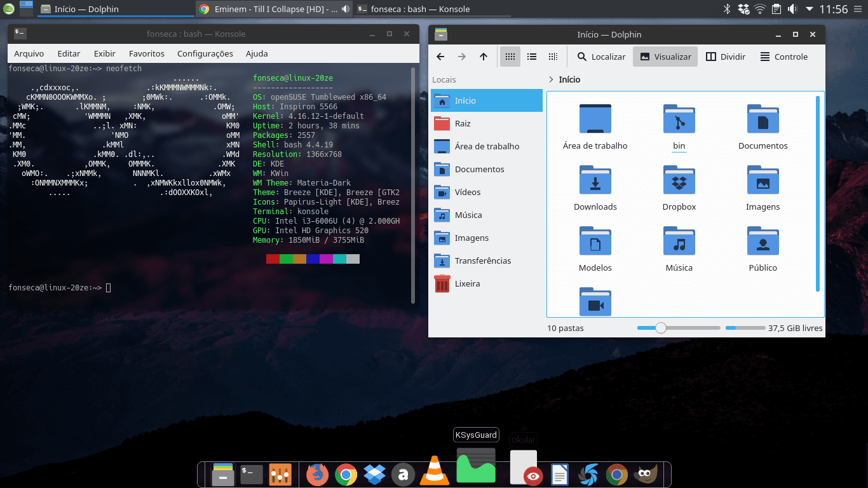
Task: Switch Dolphin to details list view
Action: [x=531, y=56]
